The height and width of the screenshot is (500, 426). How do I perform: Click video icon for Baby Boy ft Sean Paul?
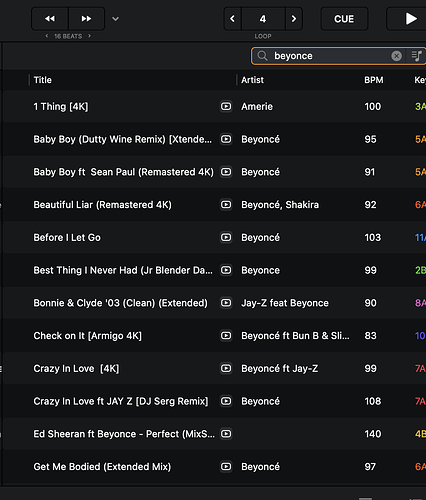[226, 172]
